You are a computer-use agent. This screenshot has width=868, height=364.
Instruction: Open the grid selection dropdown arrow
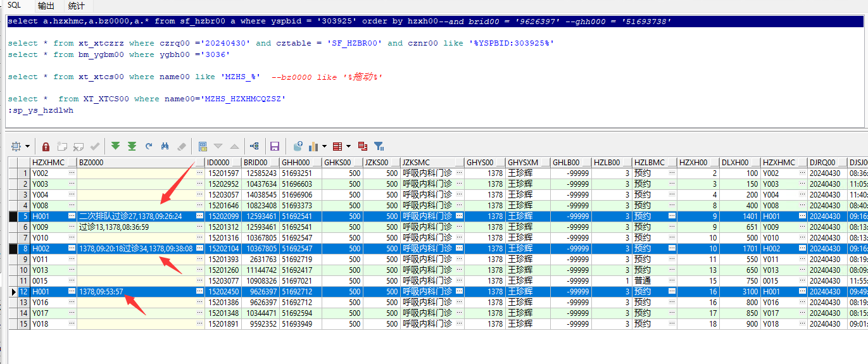coord(28,146)
